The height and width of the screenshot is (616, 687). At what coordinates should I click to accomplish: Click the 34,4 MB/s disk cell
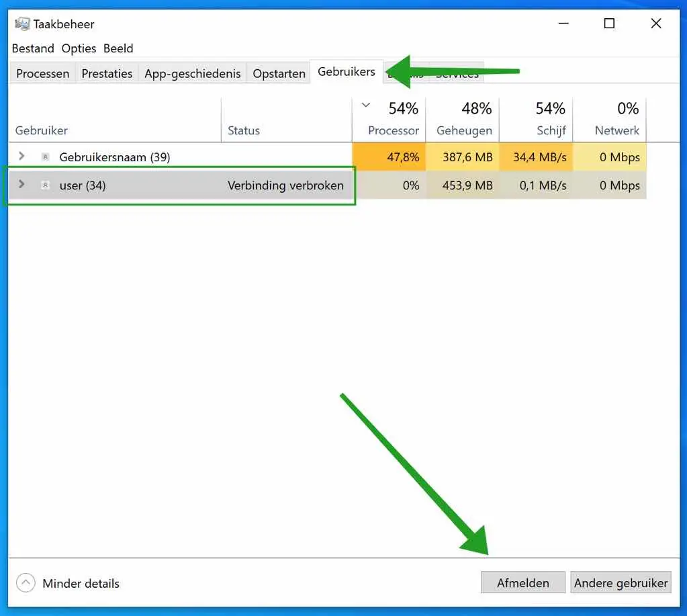coord(536,157)
